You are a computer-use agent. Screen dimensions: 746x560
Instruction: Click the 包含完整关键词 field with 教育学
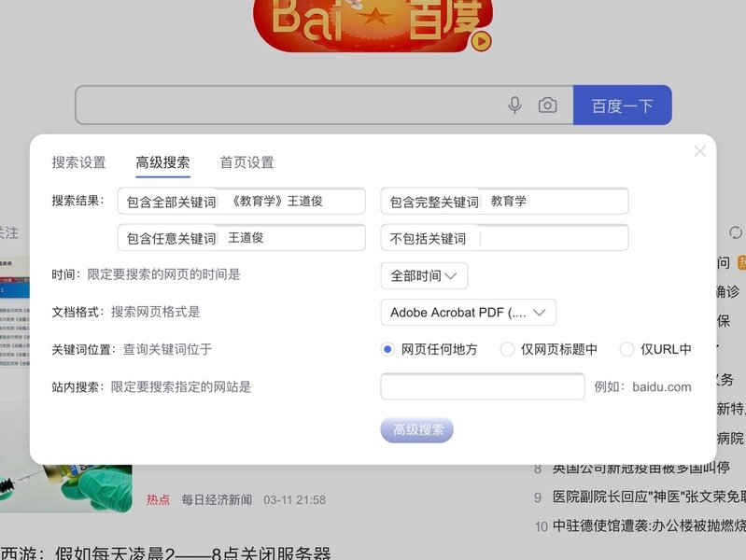[555, 201]
